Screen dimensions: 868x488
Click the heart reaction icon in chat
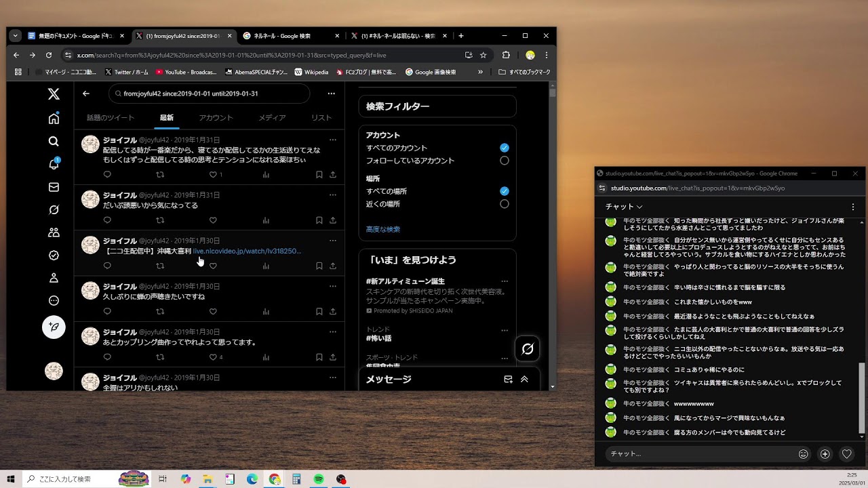(846, 454)
